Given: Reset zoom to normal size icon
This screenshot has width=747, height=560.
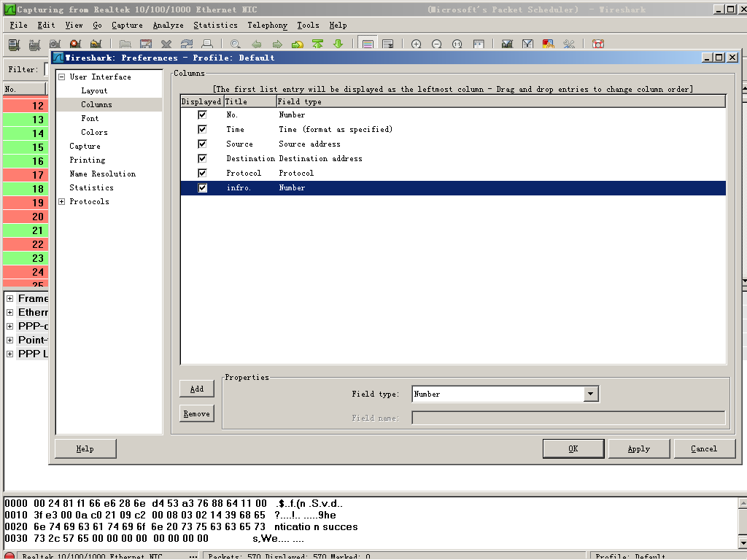Looking at the screenshot, I should 457,44.
